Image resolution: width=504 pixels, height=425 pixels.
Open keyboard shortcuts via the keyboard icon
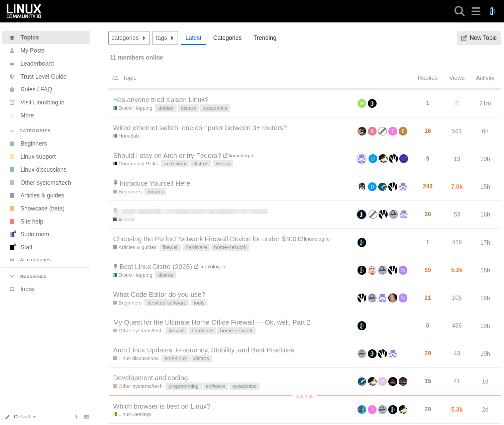coord(86,417)
